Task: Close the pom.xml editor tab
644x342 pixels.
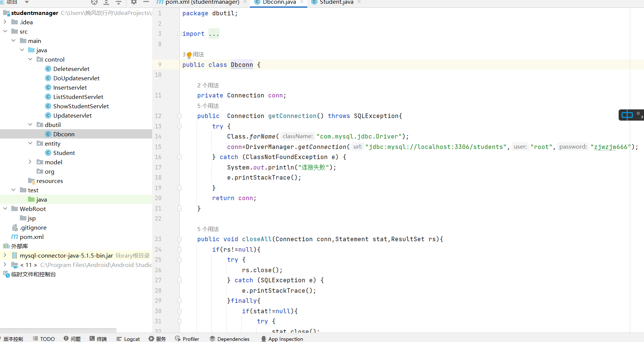Action: [x=245, y=2]
